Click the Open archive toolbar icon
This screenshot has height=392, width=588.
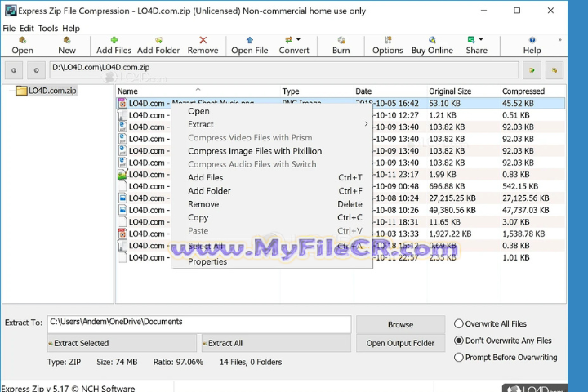click(x=23, y=46)
